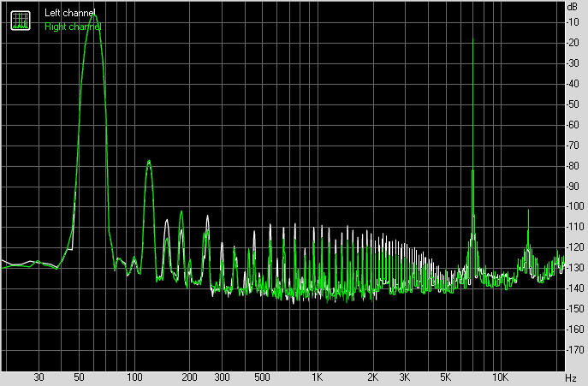Viewport: 588px width, 386px height.
Task: Click the spectrum analyzer icon in the corner
Action: pyautogui.click(x=21, y=21)
